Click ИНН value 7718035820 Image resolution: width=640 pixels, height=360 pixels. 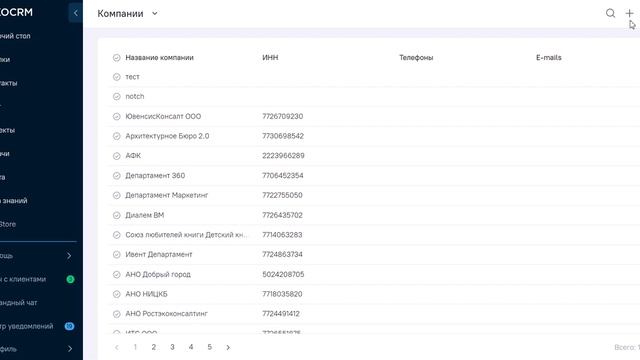pos(282,294)
